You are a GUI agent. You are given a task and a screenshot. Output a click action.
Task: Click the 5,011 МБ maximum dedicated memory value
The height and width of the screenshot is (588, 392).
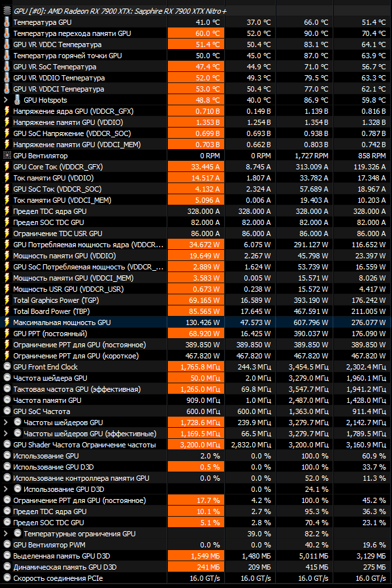(x=314, y=556)
